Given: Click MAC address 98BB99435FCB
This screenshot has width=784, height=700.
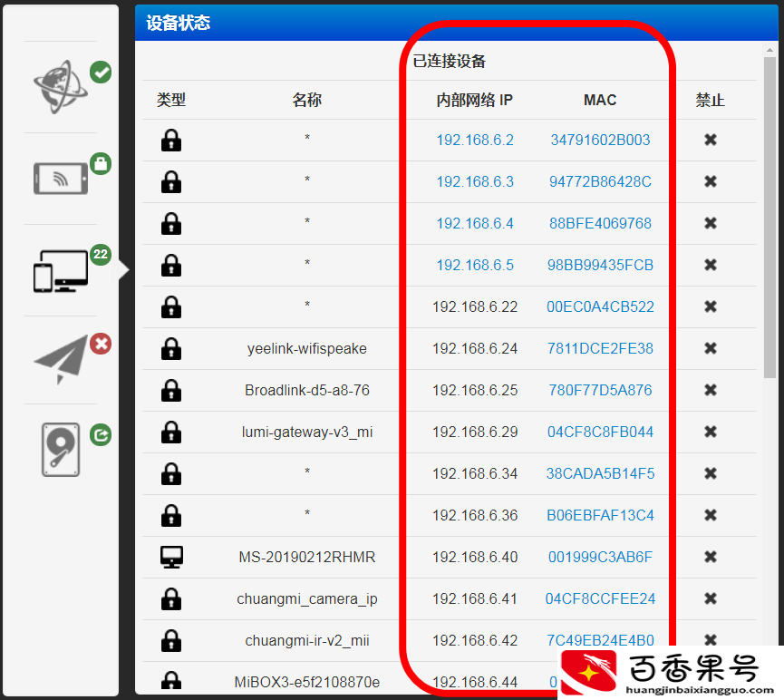Looking at the screenshot, I should [x=600, y=265].
